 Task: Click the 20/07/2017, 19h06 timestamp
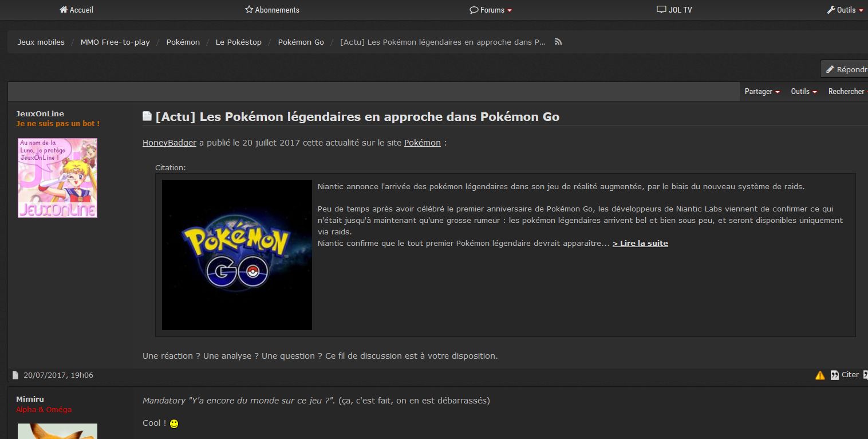click(x=58, y=375)
